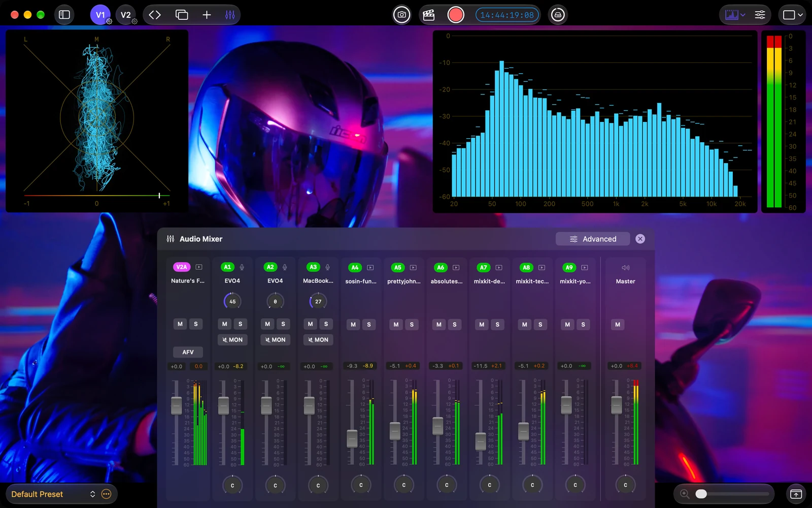812x508 pixels.
Task: Mute the A1 EVO4 channel
Action: (x=225, y=324)
